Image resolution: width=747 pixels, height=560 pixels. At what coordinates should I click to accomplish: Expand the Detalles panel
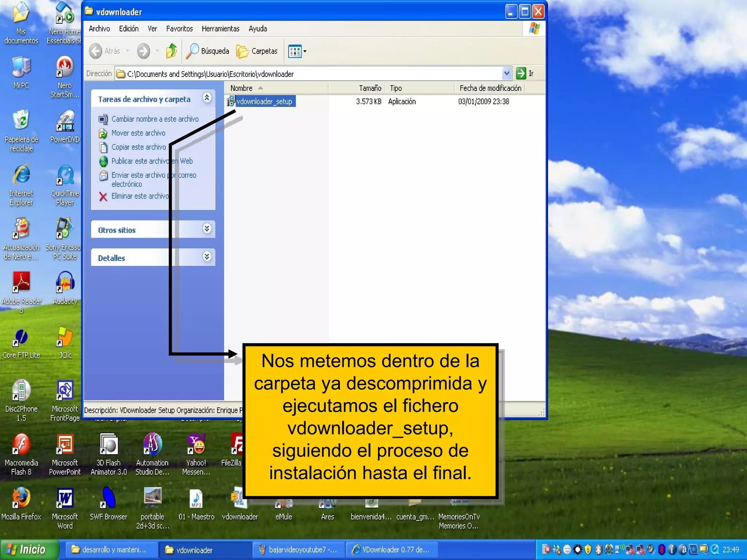pyautogui.click(x=207, y=257)
